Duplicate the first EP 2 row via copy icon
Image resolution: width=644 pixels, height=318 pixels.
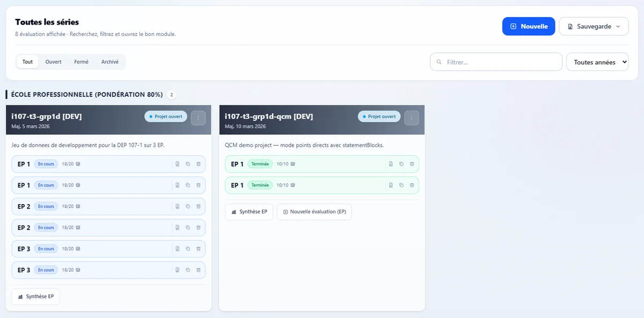click(188, 206)
